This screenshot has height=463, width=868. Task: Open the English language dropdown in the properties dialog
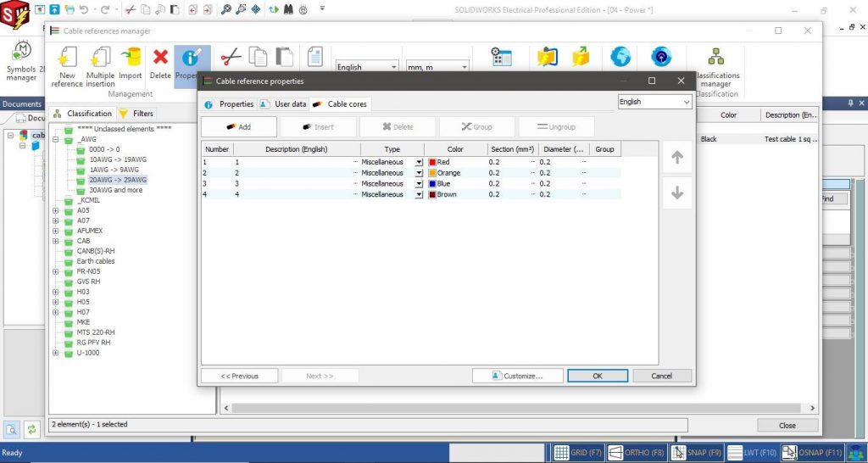(x=654, y=102)
